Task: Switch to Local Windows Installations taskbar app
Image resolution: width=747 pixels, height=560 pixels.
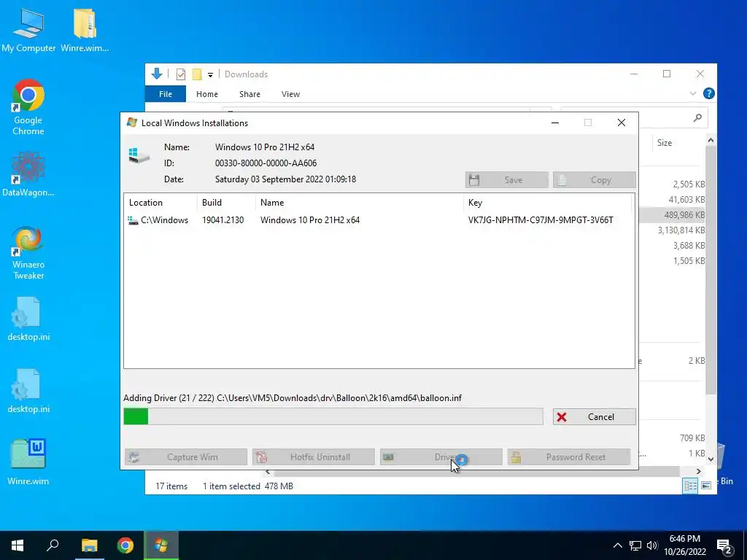Action: coord(161,545)
